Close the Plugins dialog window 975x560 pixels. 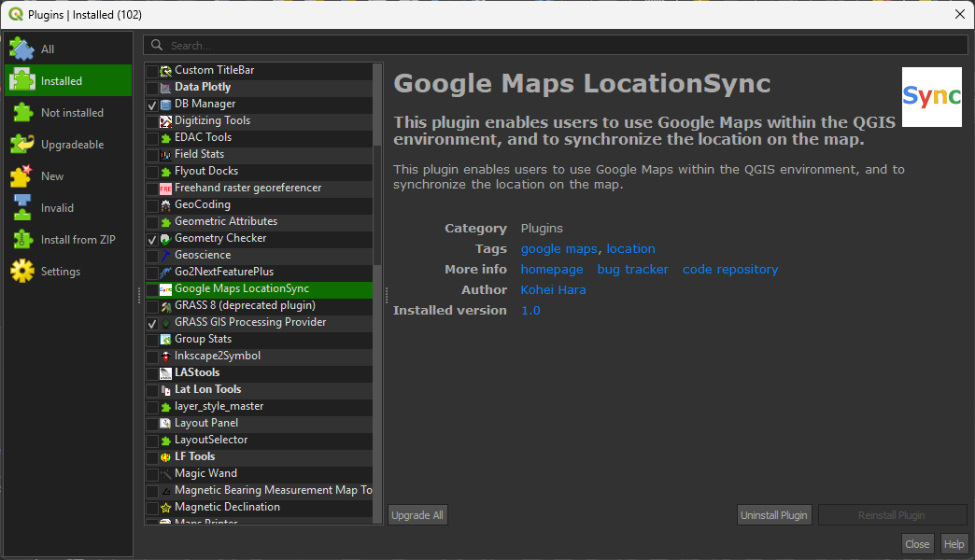(x=959, y=14)
